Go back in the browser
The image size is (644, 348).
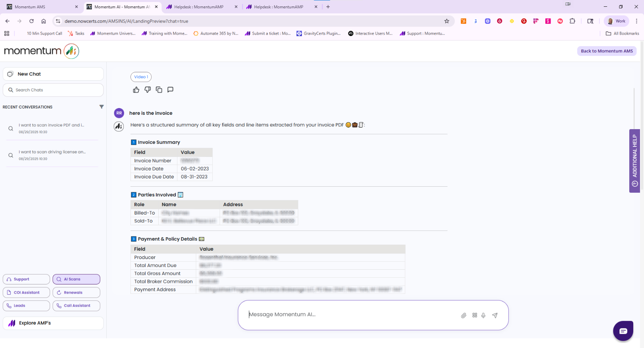point(8,21)
